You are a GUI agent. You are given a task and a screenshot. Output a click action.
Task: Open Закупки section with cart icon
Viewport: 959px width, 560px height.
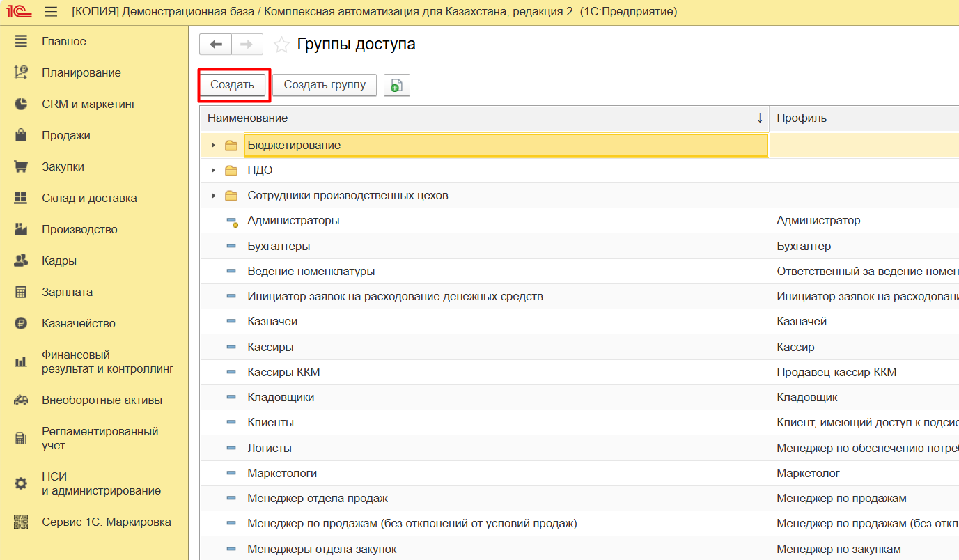tap(63, 166)
